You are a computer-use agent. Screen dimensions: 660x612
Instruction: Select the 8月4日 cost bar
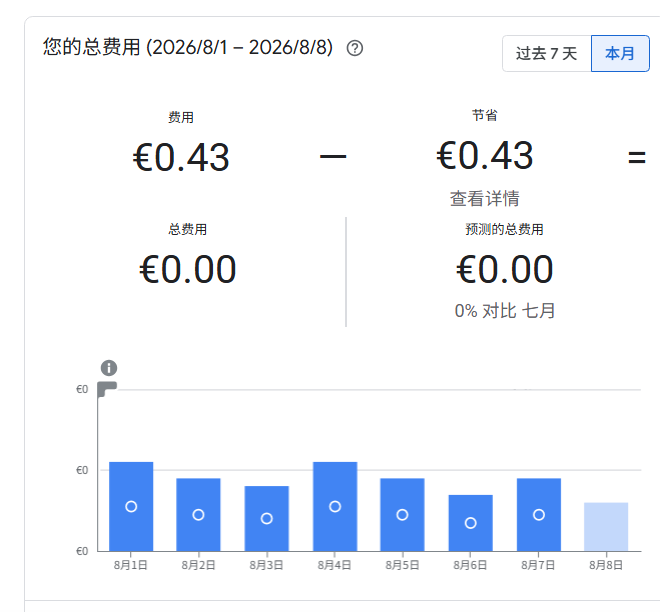pos(335,506)
